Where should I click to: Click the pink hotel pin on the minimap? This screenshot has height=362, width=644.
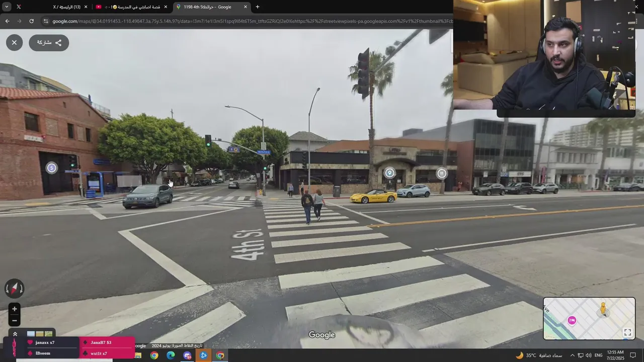[572, 320]
